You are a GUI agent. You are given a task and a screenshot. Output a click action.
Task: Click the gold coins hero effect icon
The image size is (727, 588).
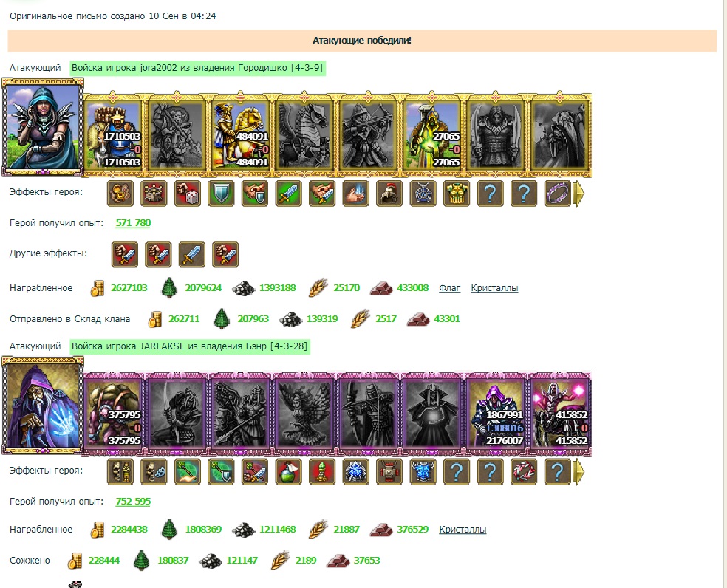click(x=120, y=193)
